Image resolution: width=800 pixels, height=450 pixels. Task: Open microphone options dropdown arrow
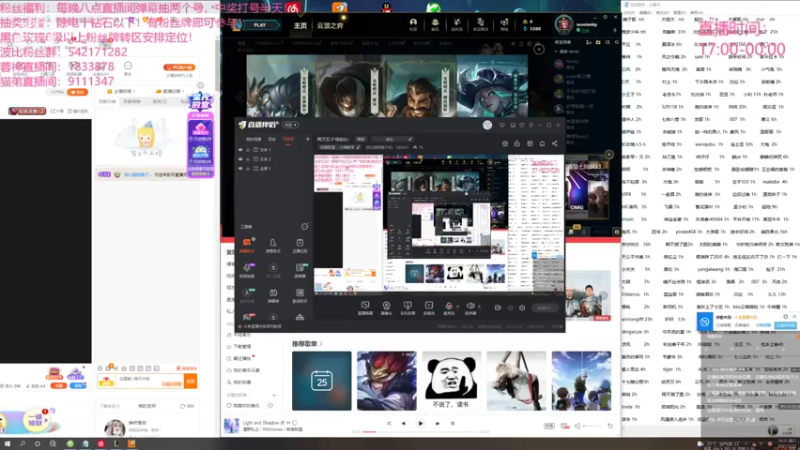pos(457,307)
